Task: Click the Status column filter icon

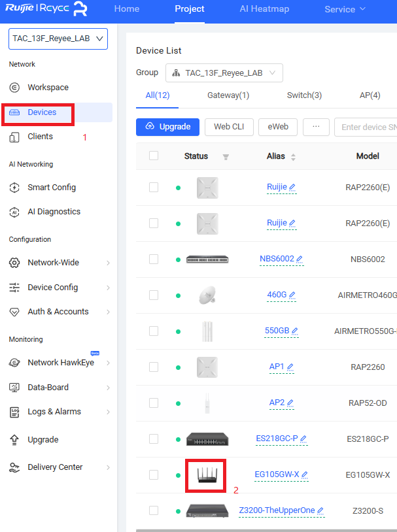Action: click(x=226, y=157)
